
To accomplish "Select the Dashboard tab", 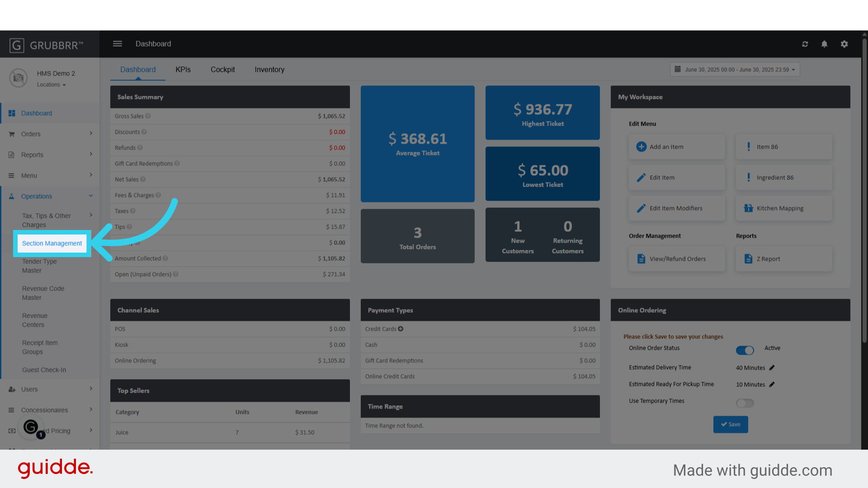I will (x=138, y=70).
